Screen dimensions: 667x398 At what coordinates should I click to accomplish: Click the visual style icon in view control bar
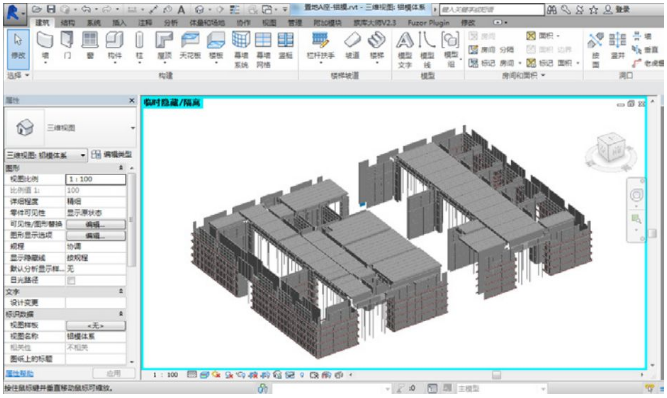[x=204, y=375]
